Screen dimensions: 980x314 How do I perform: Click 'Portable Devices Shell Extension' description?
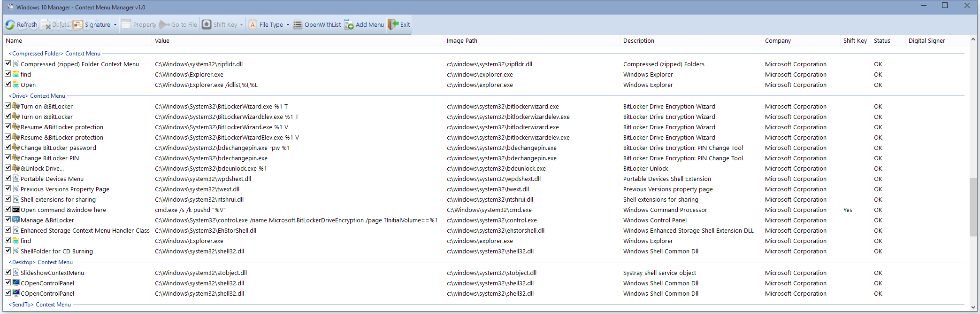click(x=667, y=179)
